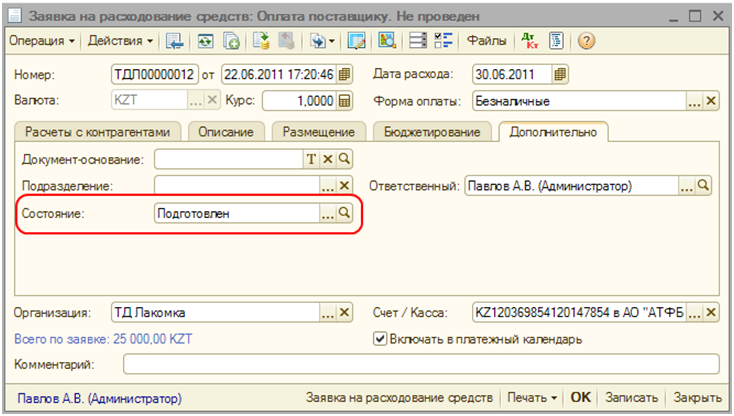Click the T type selector in Документ-основание
This screenshot has height=416, width=734.
click(311, 159)
